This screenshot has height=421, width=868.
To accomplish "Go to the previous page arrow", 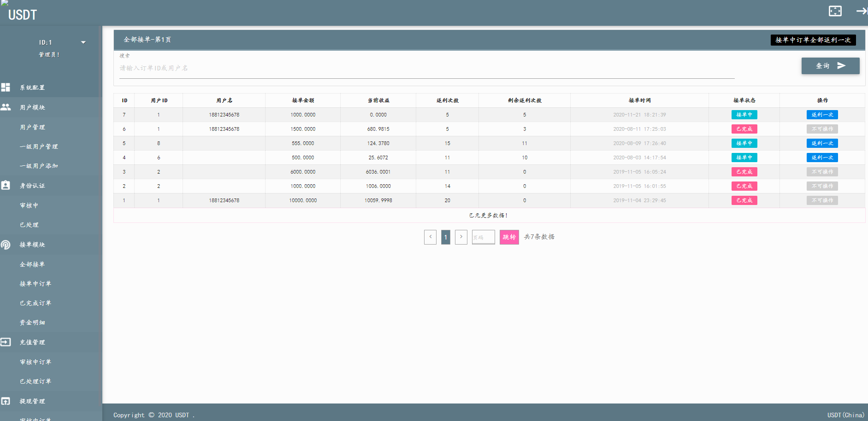I will 430,237.
